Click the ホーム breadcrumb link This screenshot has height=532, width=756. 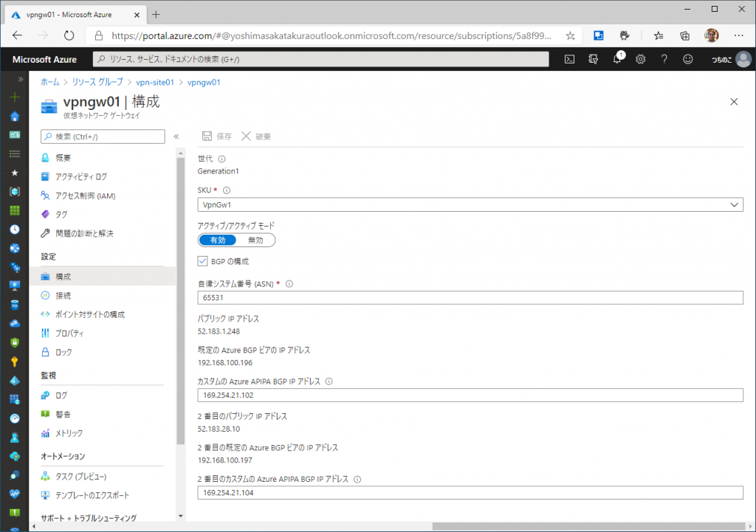[50, 83]
